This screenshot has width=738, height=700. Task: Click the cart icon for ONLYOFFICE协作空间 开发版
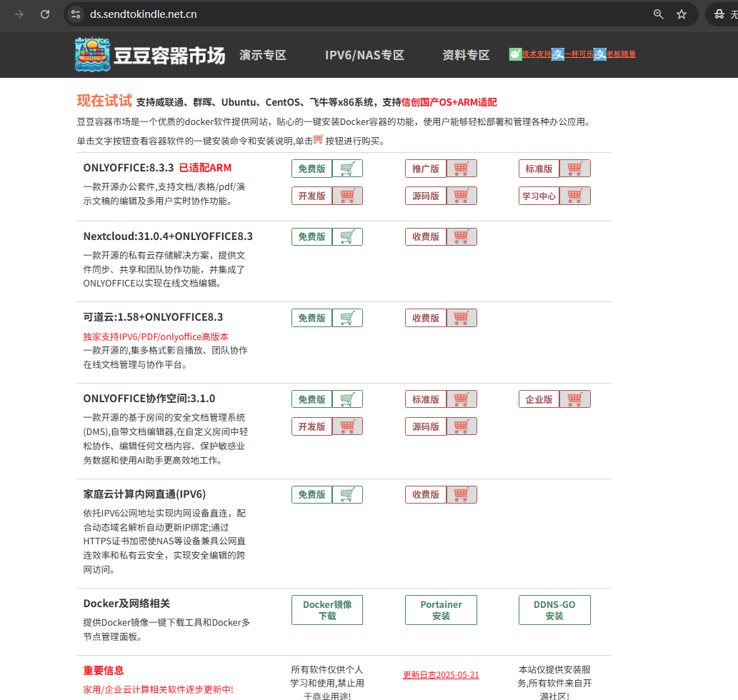[347, 426]
